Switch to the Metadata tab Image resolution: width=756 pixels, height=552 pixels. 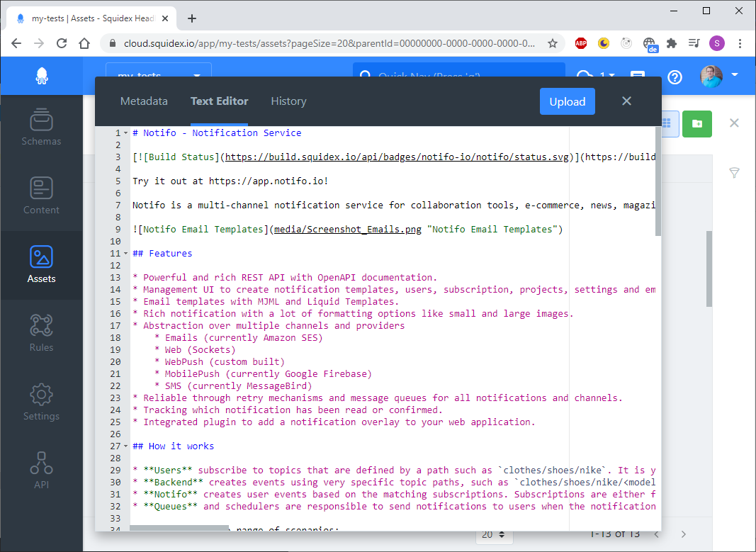pos(144,101)
